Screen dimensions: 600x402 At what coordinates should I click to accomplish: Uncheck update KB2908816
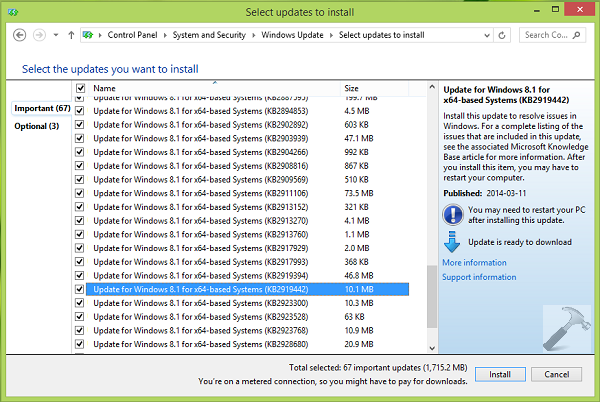80,166
